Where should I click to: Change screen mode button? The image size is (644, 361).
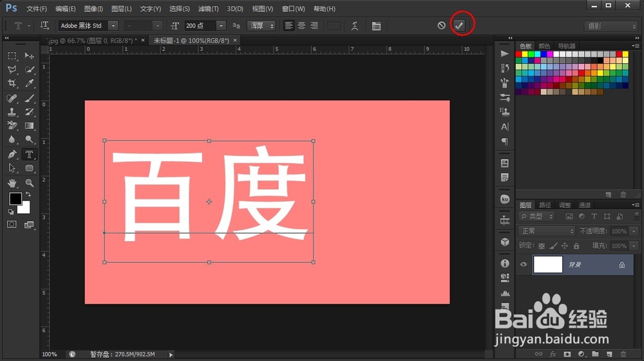point(29,224)
